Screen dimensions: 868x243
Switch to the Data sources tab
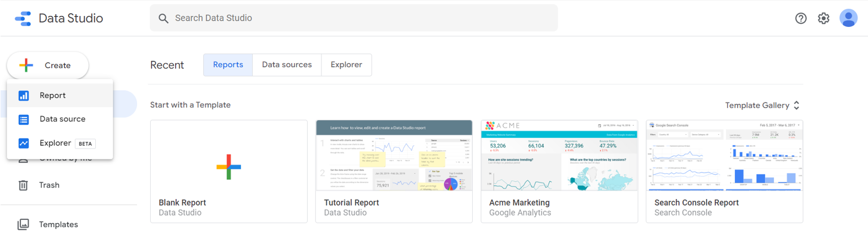point(286,65)
